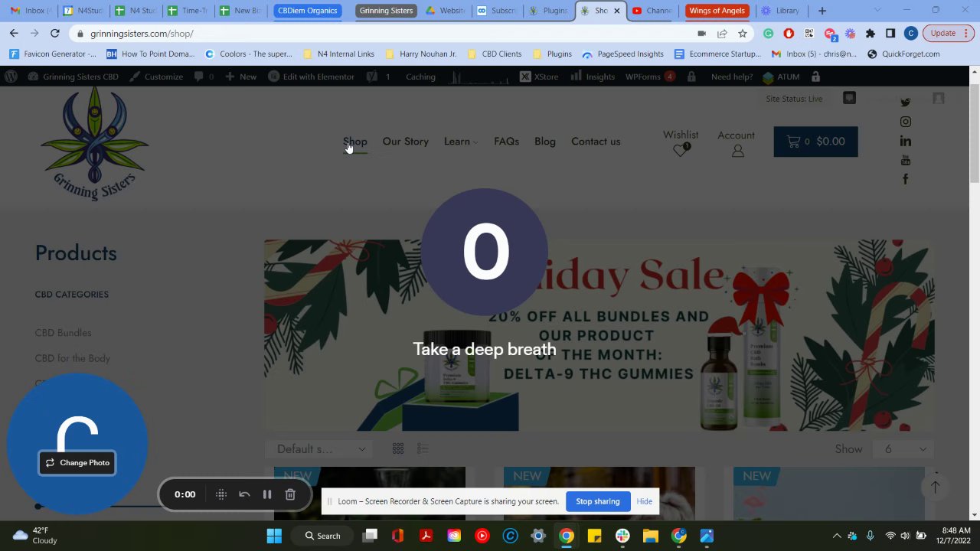This screenshot has height=551, width=980.
Task: Open CBD Bundles category
Action: pyautogui.click(x=63, y=333)
